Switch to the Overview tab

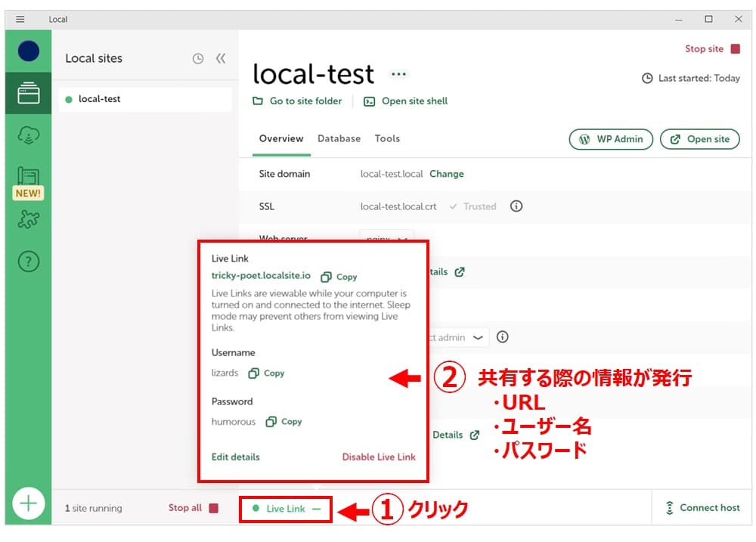point(281,139)
